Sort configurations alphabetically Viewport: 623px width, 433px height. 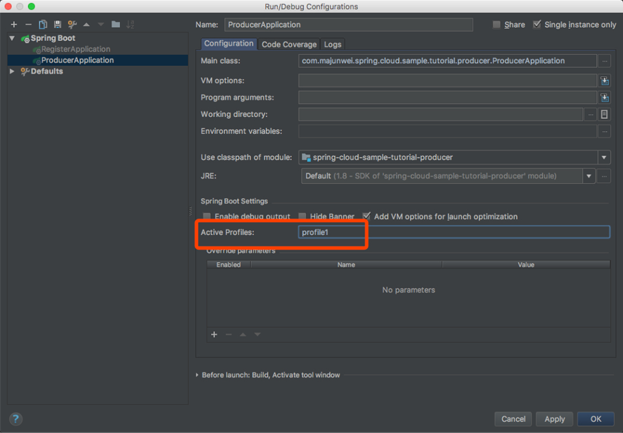[130, 25]
